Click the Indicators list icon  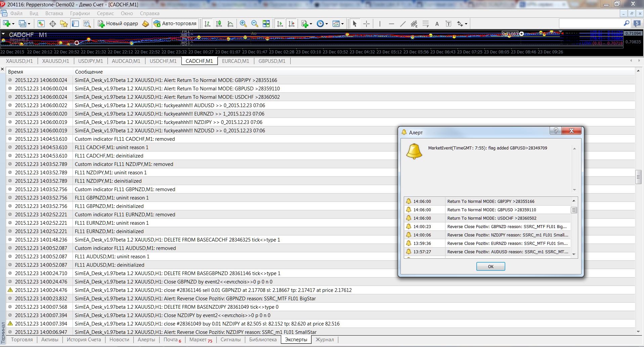click(x=305, y=24)
